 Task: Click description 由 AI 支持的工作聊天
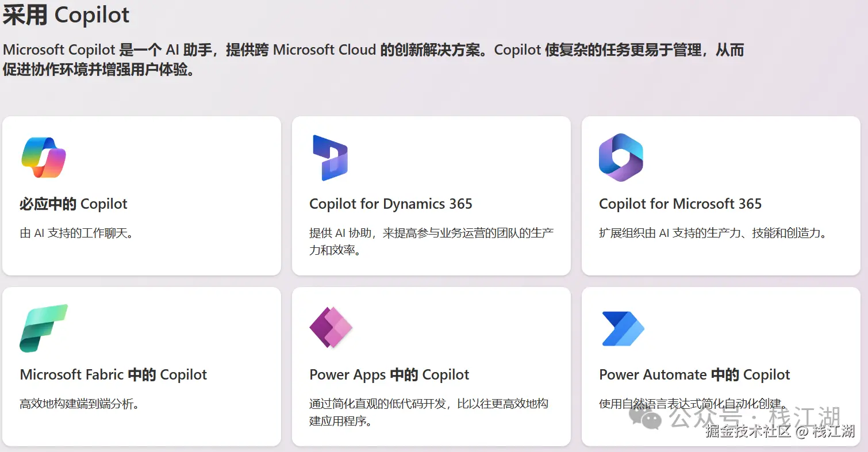(x=76, y=233)
